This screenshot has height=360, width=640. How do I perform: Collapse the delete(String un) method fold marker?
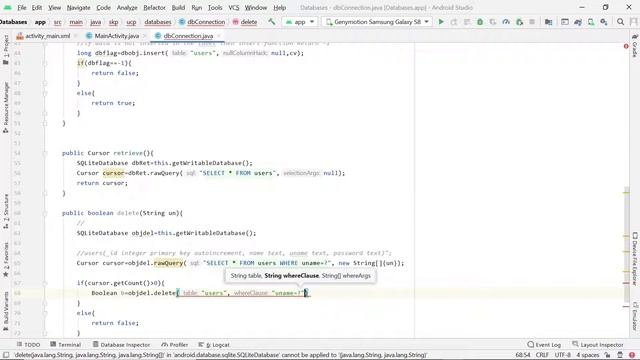pos(45,213)
